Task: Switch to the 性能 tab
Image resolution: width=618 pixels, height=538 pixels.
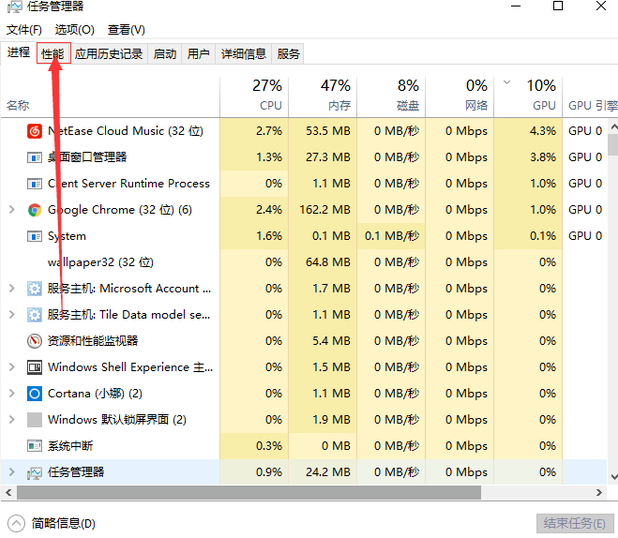Action: pos(53,54)
